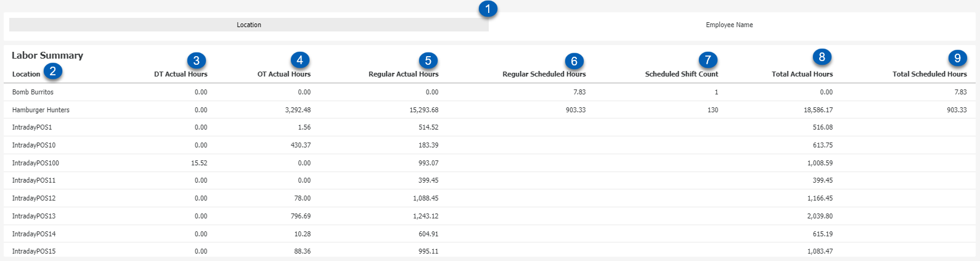Sort by Total Actual Hours column
This screenshot has width=980, height=261.
click(x=802, y=74)
